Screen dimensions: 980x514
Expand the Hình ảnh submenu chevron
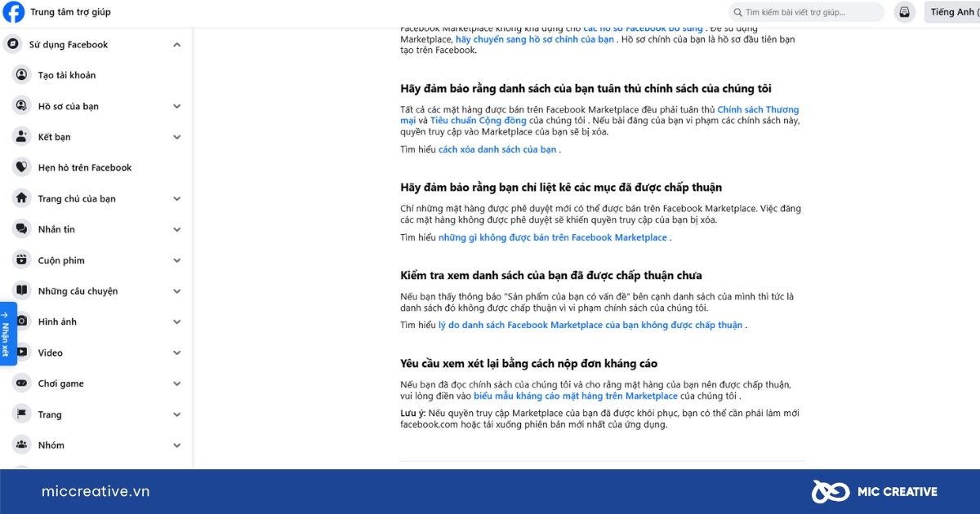click(177, 321)
